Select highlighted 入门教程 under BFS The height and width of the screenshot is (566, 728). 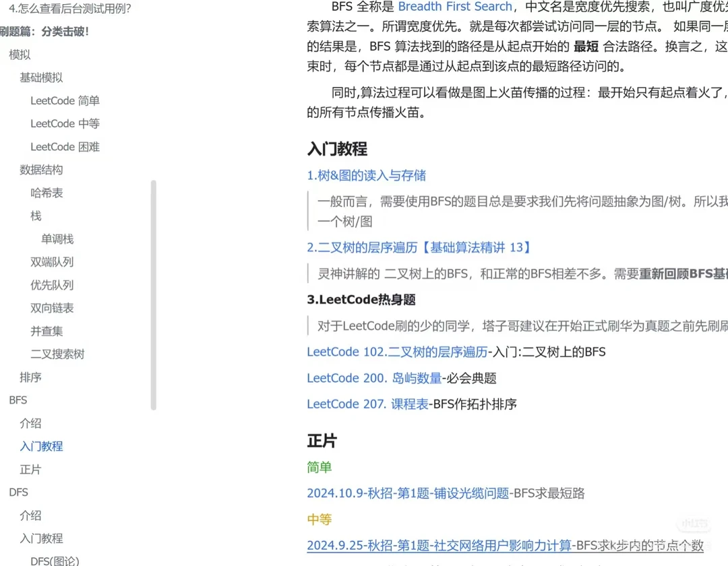(x=41, y=446)
